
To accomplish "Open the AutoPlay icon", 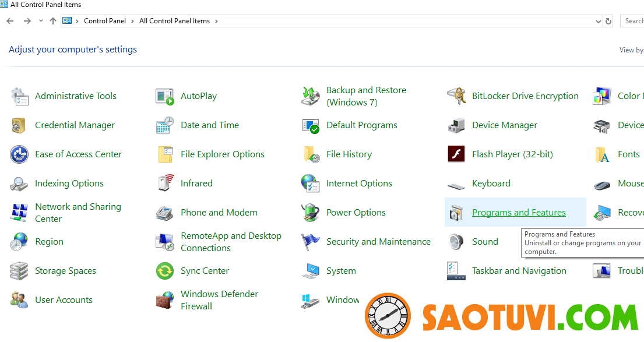I will coord(165,97).
